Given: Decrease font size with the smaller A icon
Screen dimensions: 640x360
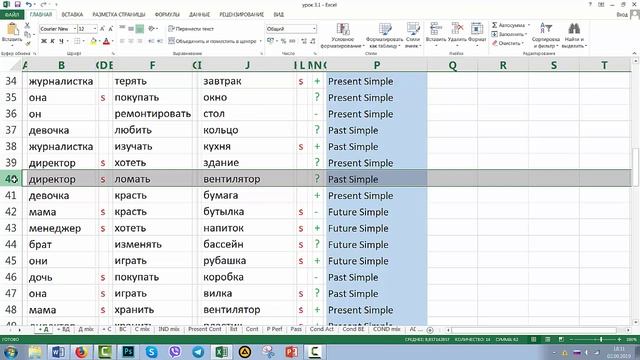Looking at the screenshot, I should click(x=111, y=29).
